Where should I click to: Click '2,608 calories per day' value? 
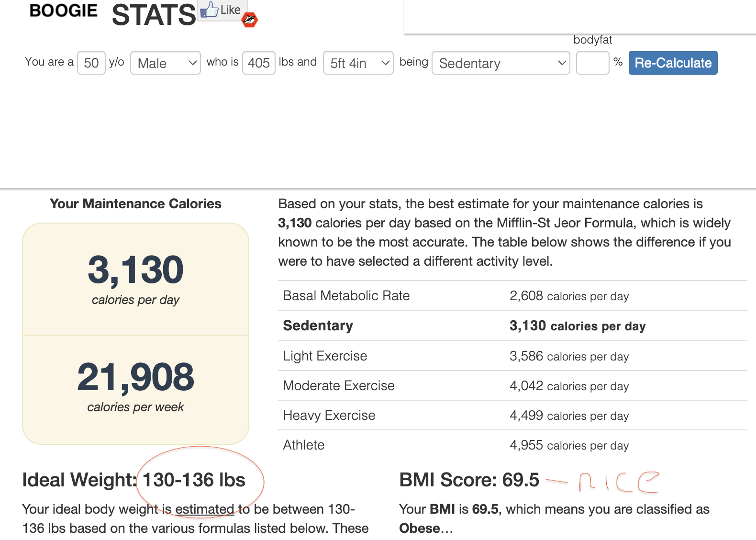(569, 296)
